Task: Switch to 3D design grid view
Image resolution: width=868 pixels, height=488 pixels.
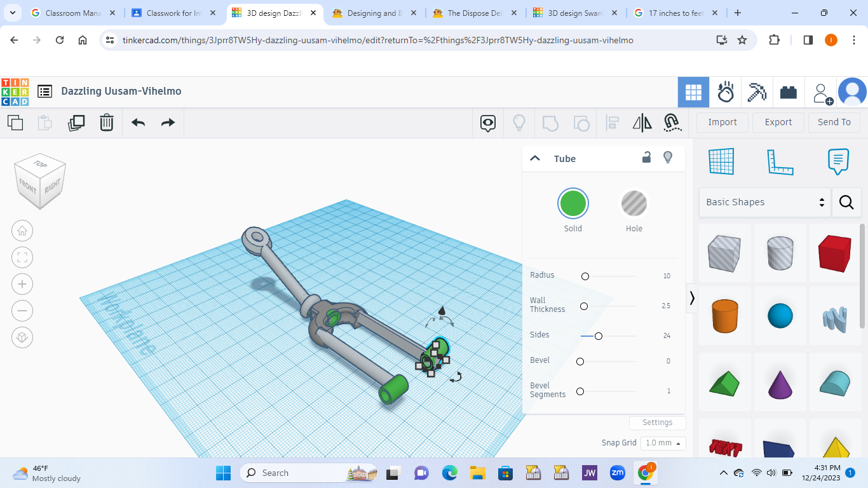Action: (x=693, y=93)
